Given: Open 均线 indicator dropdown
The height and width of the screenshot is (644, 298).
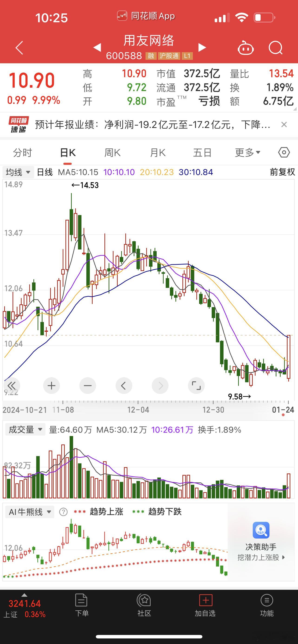Looking at the screenshot, I should [18, 172].
